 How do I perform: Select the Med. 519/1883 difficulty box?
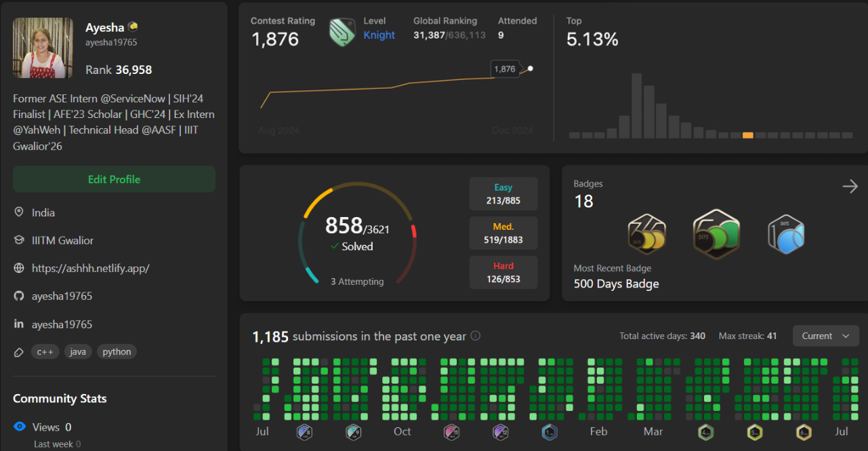click(503, 233)
